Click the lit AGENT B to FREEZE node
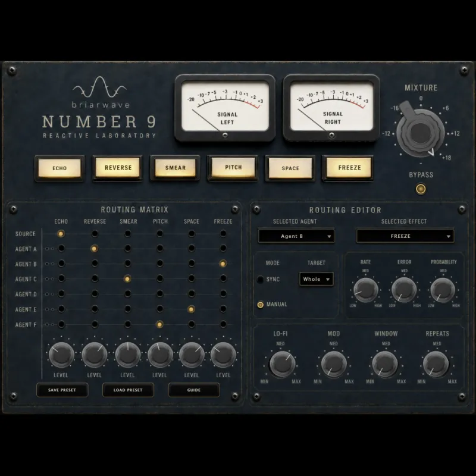Viewport: 476px width, 476px height. [223, 264]
